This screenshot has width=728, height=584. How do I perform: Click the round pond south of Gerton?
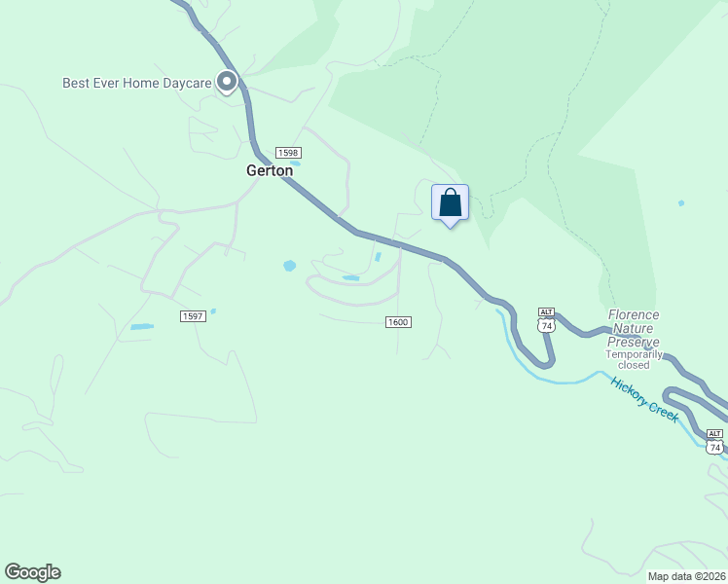click(x=289, y=266)
